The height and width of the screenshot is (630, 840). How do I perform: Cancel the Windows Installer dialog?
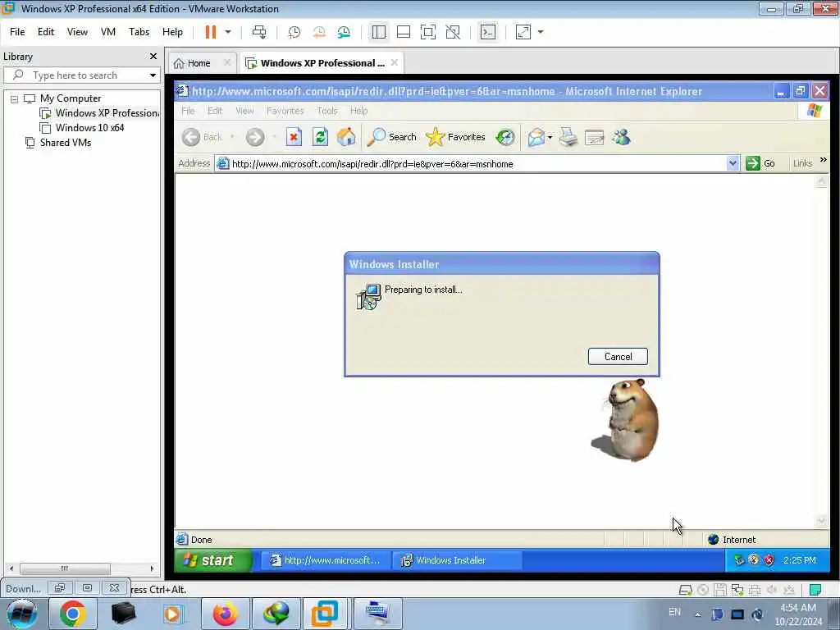pyautogui.click(x=618, y=357)
